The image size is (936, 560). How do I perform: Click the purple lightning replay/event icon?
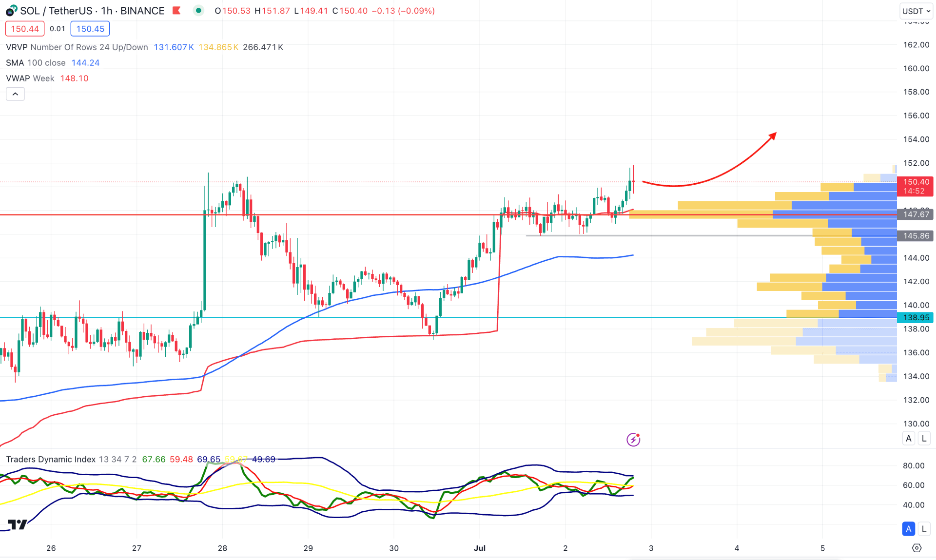(x=633, y=440)
